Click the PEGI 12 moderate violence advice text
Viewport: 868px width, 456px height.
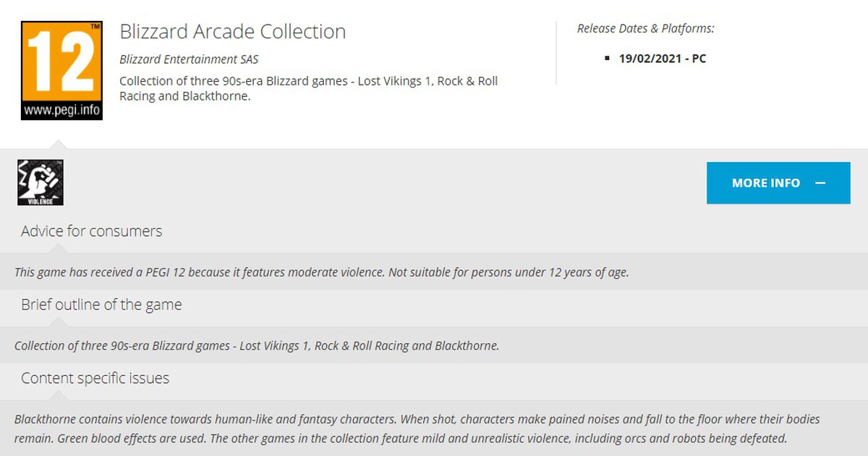pos(322,272)
